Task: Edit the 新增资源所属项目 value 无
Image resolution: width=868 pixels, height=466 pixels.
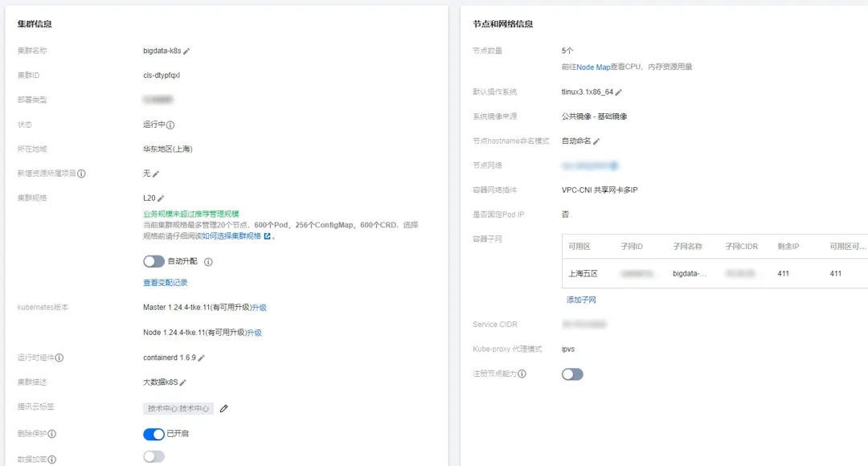Action: coord(156,174)
